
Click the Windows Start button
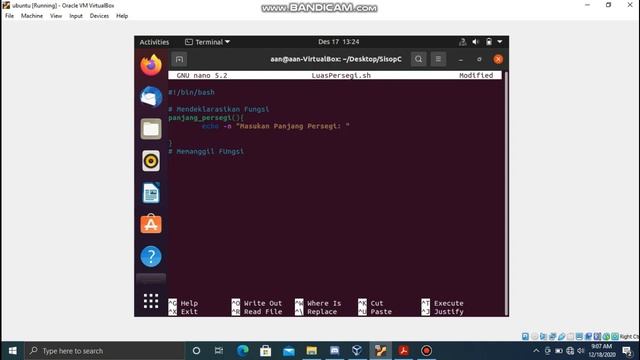13,351
